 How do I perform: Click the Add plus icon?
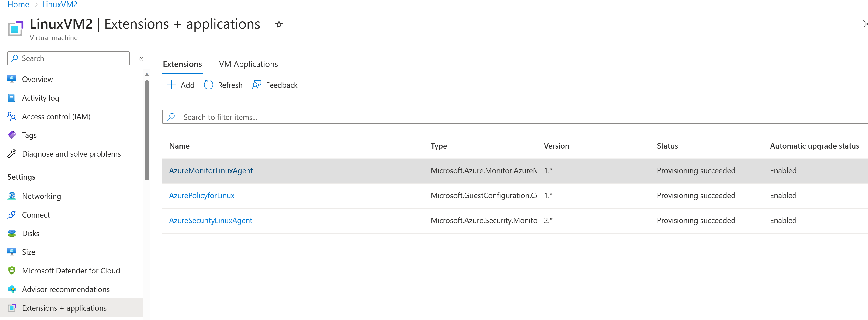pos(171,85)
